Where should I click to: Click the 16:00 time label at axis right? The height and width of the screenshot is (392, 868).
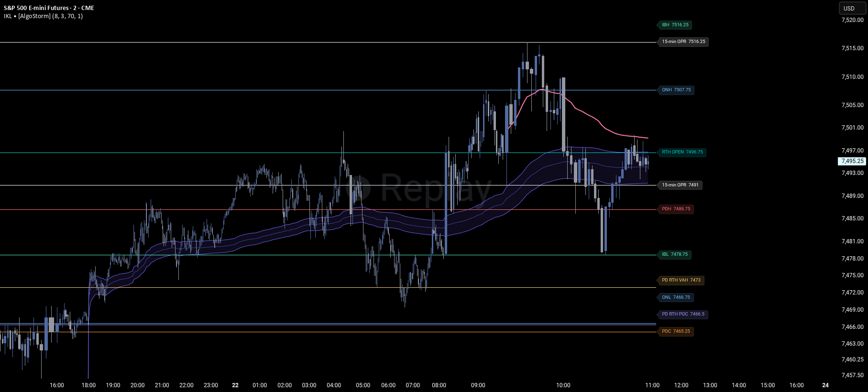click(796, 385)
